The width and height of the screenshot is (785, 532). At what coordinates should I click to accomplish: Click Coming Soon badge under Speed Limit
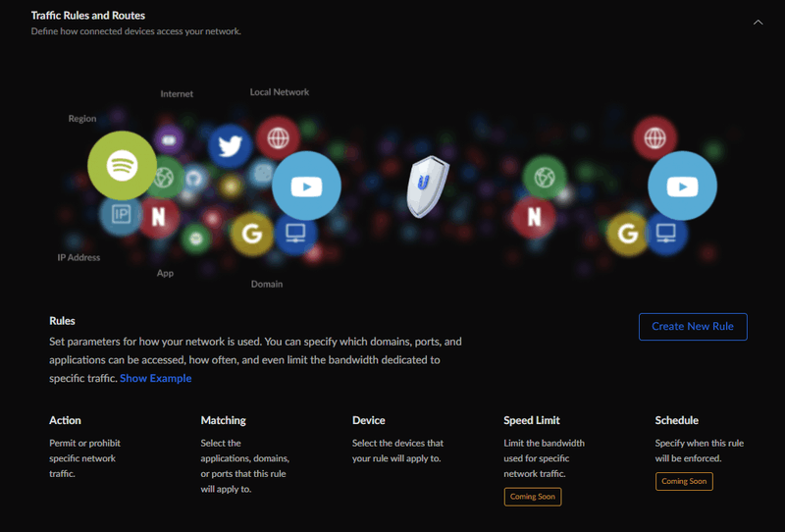click(x=533, y=497)
